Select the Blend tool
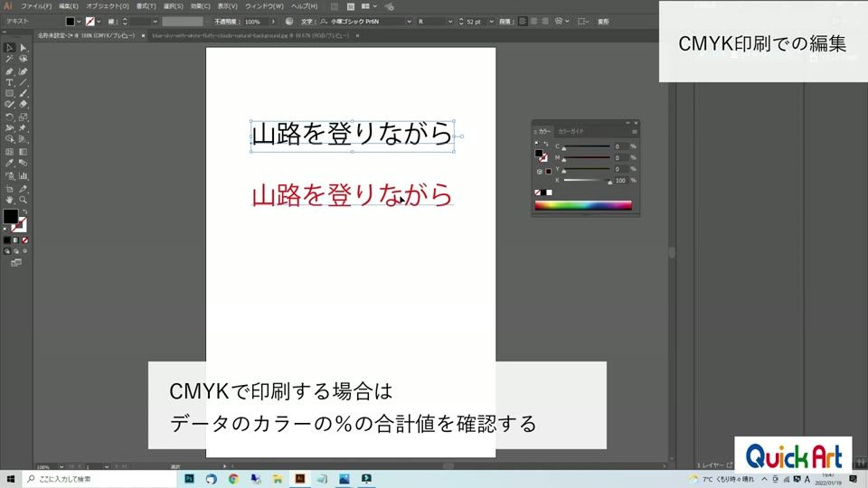This screenshot has width=868, height=488. click(24, 164)
